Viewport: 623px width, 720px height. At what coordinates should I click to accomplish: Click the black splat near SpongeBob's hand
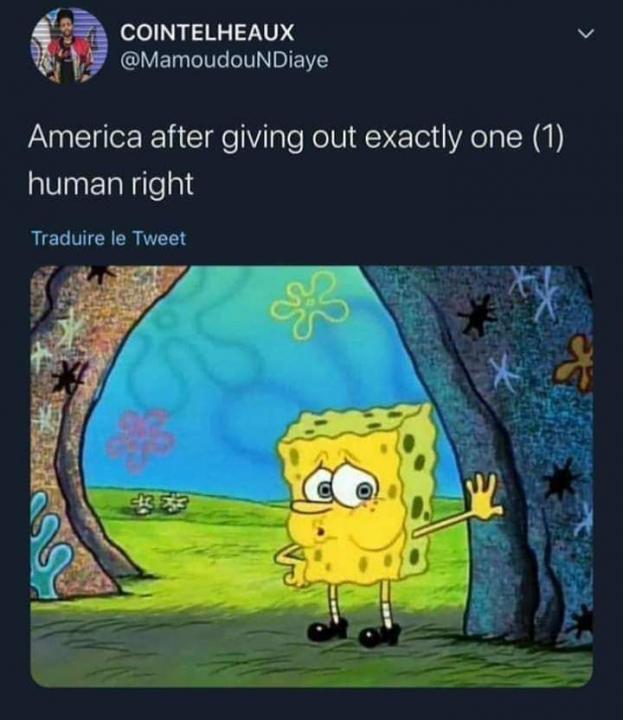(x=563, y=481)
